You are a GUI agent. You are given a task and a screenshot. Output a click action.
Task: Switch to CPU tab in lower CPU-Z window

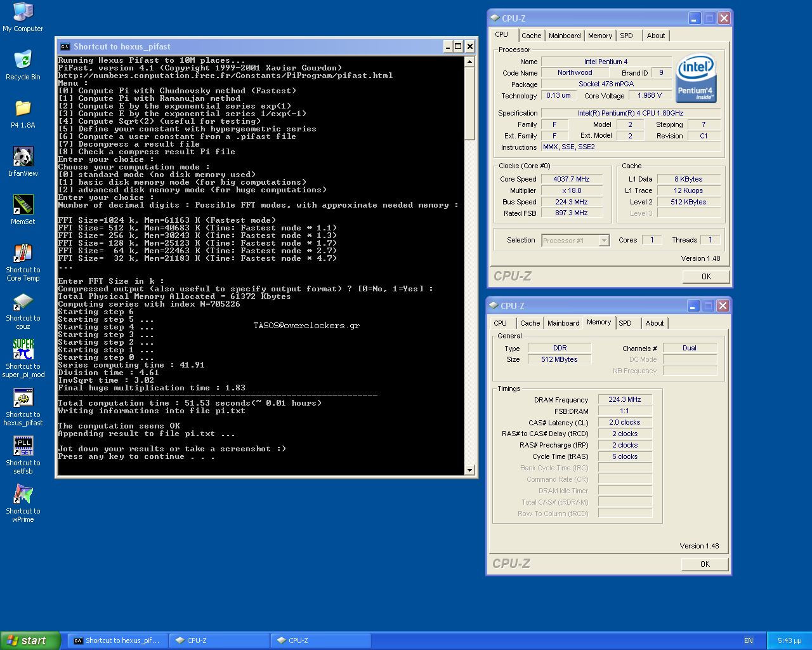501,324
